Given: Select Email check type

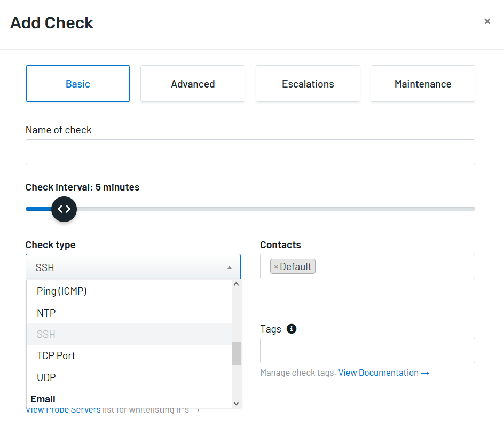Looking at the screenshot, I should click(42, 399).
